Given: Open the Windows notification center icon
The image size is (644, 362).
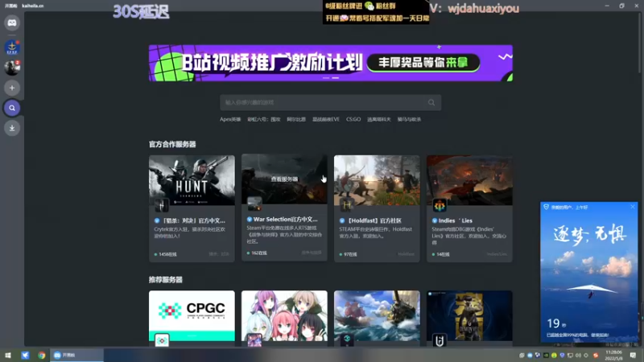Looking at the screenshot, I should [633, 356].
